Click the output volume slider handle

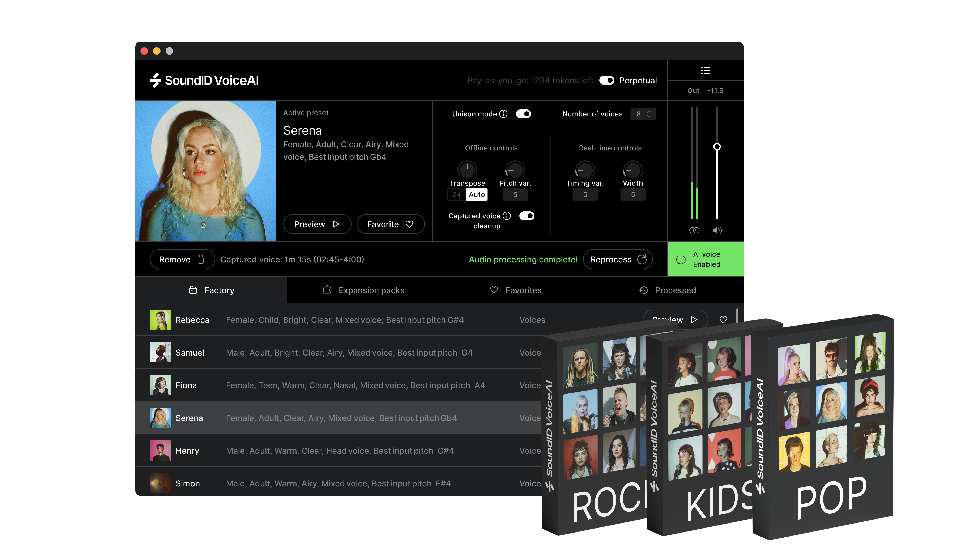(717, 147)
